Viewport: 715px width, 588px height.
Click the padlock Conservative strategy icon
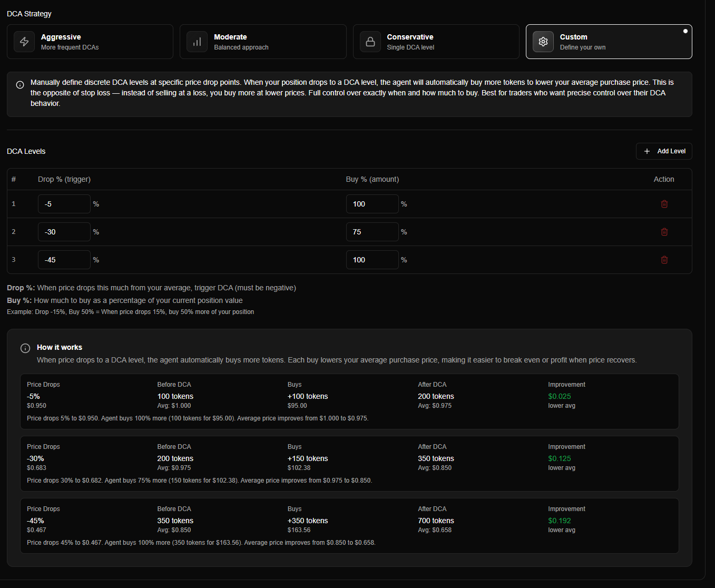pyautogui.click(x=370, y=42)
